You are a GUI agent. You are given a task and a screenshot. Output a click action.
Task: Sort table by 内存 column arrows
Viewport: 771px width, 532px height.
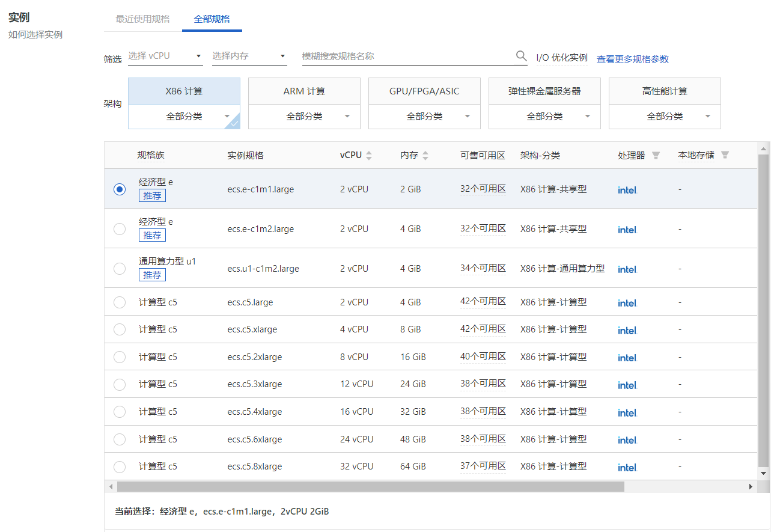point(425,155)
